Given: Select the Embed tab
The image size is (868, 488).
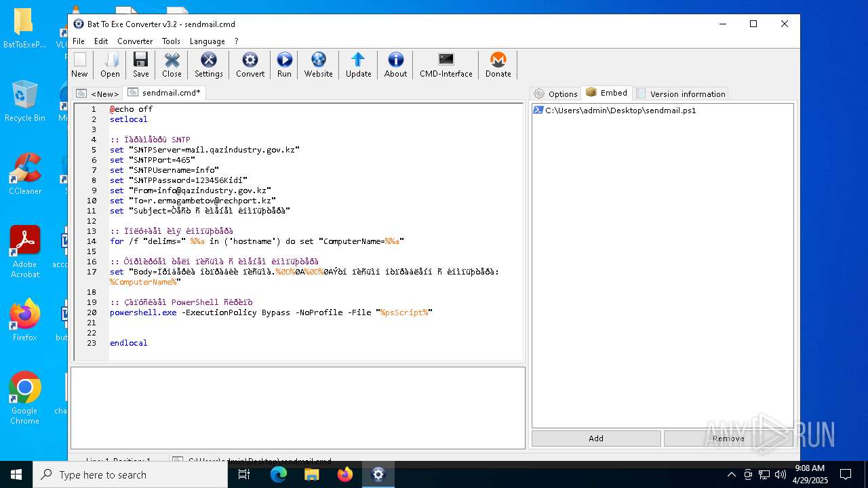Looking at the screenshot, I should click(x=607, y=93).
